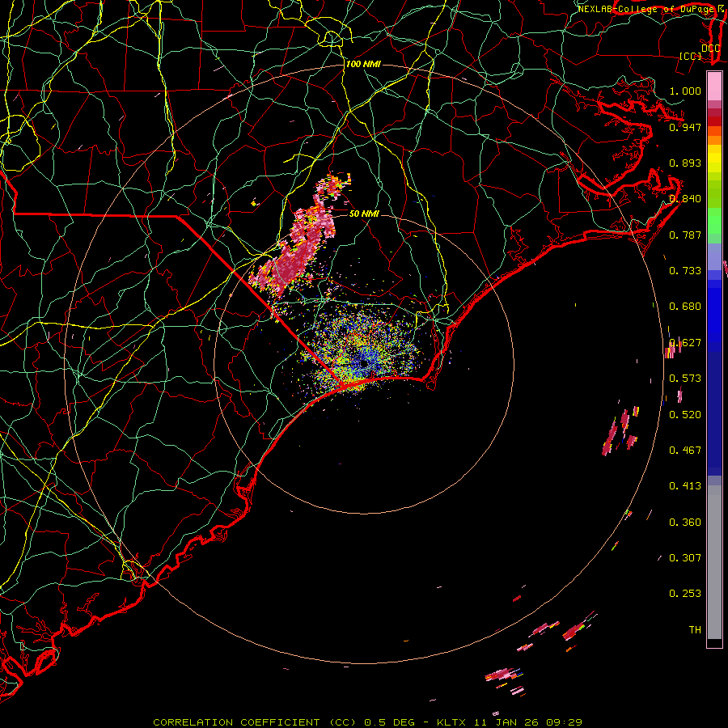728x728 pixels.
Task: Click the NEXLAB-College of DuPage credit text
Action: (648, 9)
